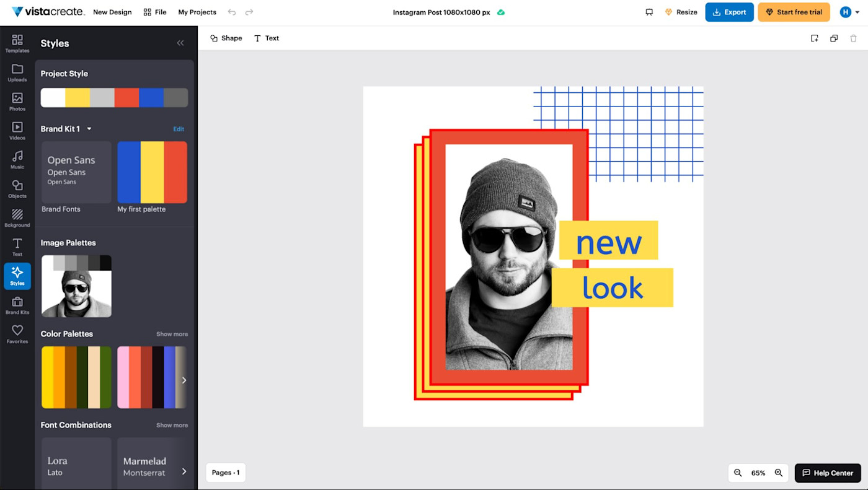Image resolution: width=868 pixels, height=490 pixels.
Task: Show next Font Combinations with arrow
Action: (184, 471)
